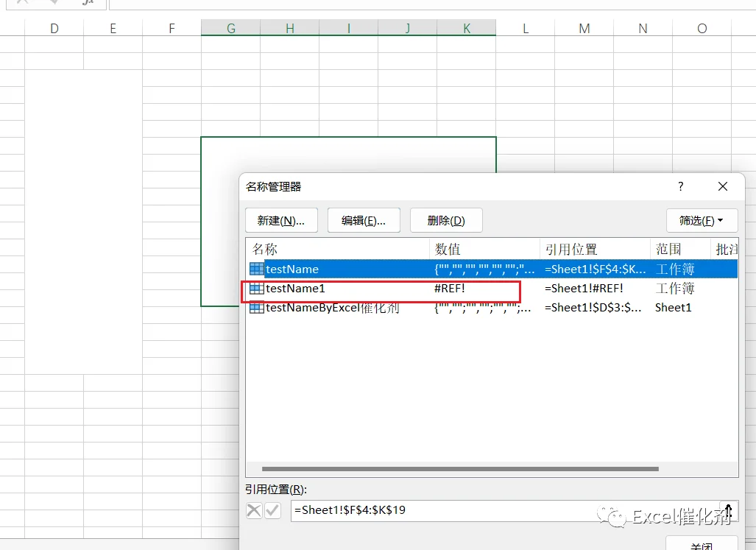Click the #REF! value cell
This screenshot has width=756, height=550.
(449, 289)
